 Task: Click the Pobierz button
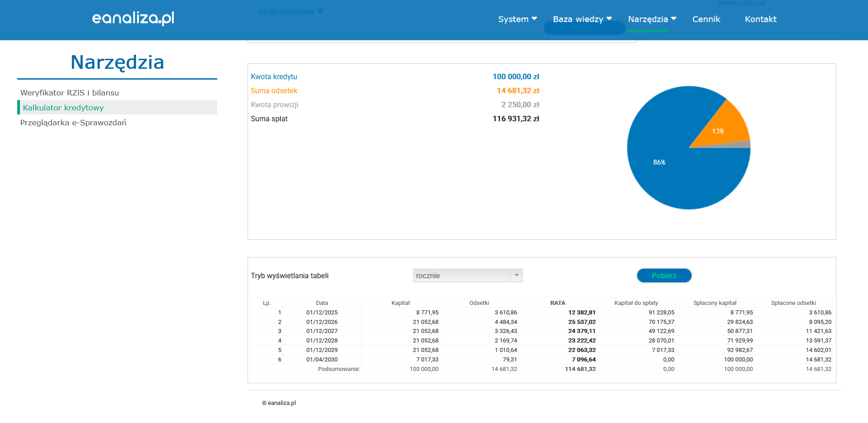[664, 276]
